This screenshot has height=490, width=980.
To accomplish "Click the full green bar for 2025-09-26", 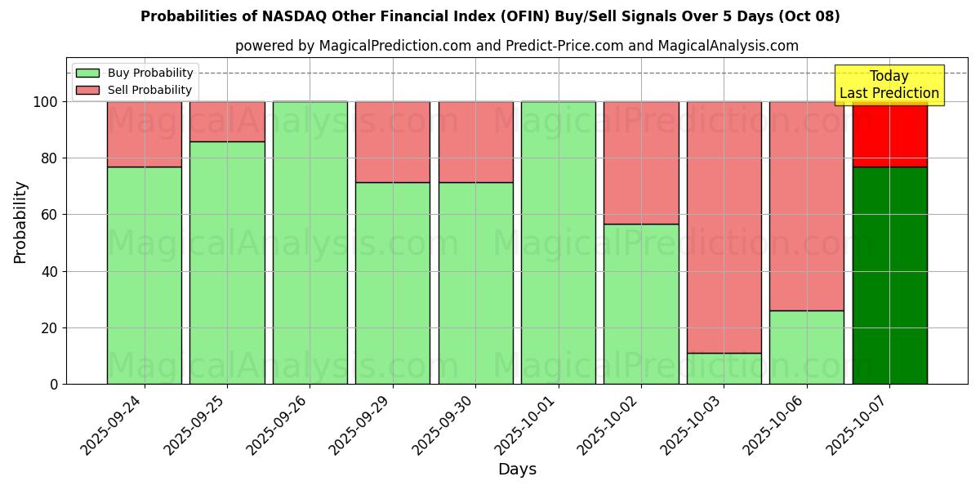I will tap(310, 243).
